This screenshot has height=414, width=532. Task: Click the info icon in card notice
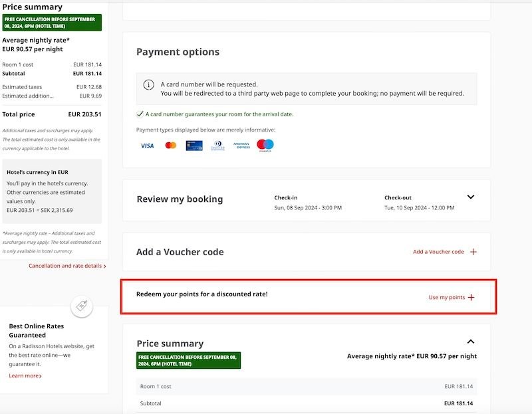coord(149,85)
